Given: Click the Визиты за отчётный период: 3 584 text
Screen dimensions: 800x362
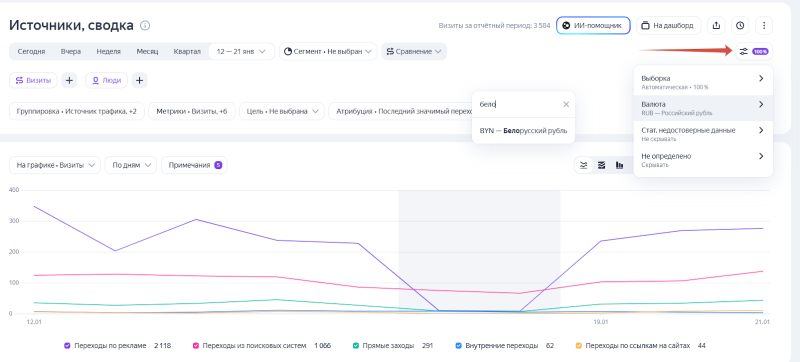Looking at the screenshot, I should click(x=494, y=25).
